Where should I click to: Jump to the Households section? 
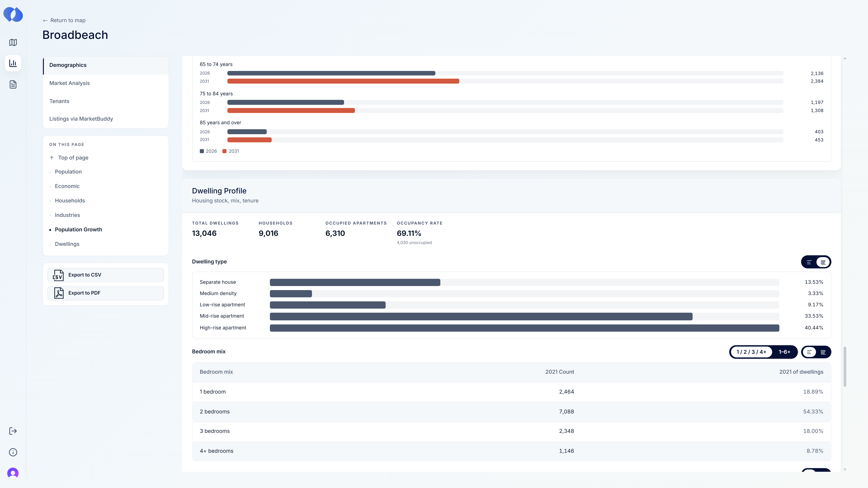70,201
